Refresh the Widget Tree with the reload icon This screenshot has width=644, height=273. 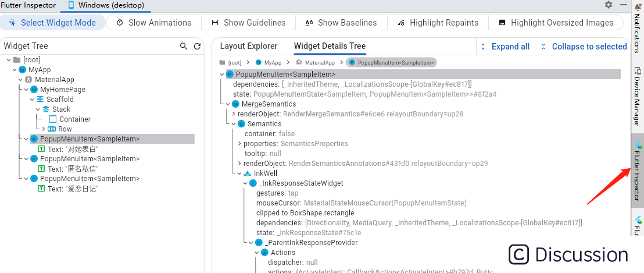tap(198, 46)
